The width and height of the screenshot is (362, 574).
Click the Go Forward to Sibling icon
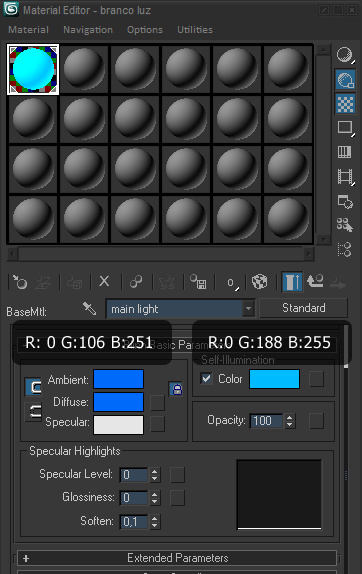(x=337, y=282)
